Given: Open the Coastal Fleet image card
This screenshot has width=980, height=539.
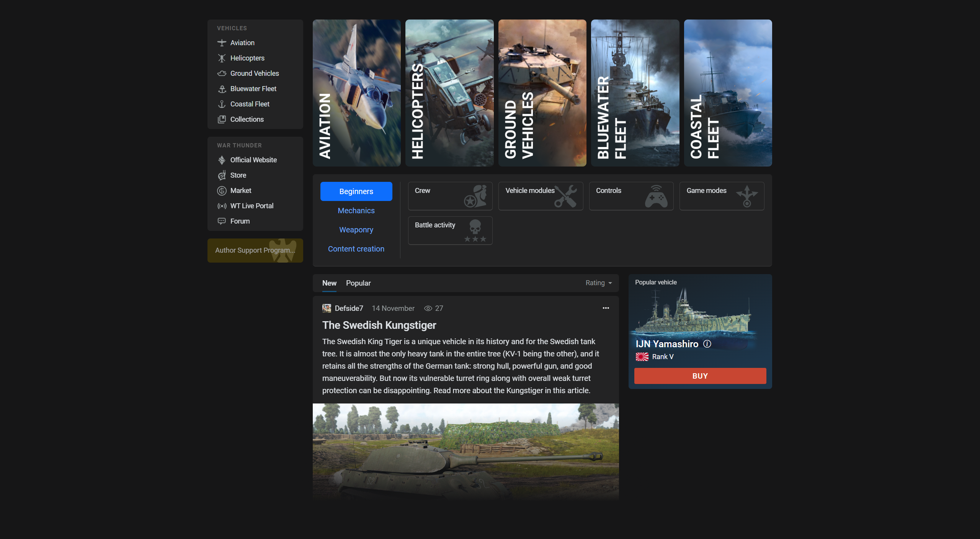Looking at the screenshot, I should pos(728,93).
